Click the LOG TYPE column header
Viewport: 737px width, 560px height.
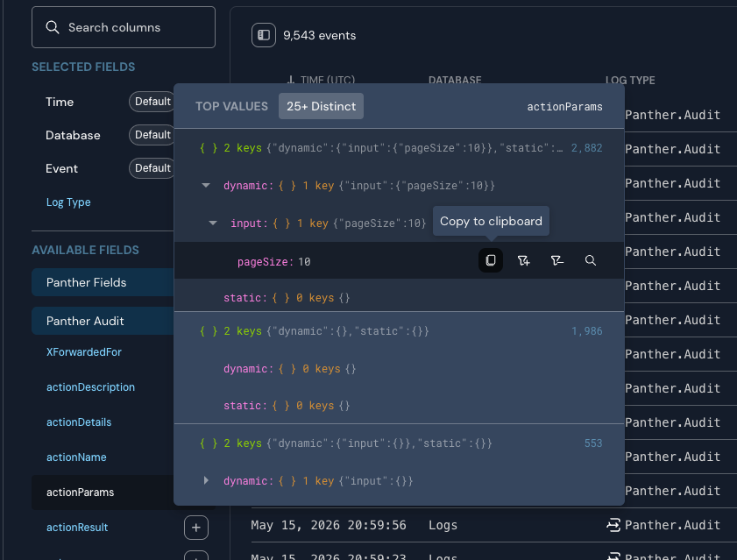click(x=630, y=80)
